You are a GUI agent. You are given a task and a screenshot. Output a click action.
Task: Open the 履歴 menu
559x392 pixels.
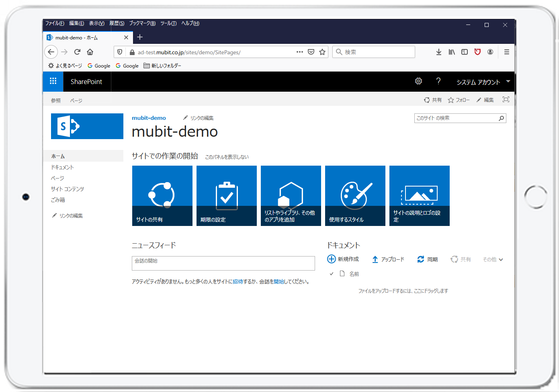[x=117, y=23]
